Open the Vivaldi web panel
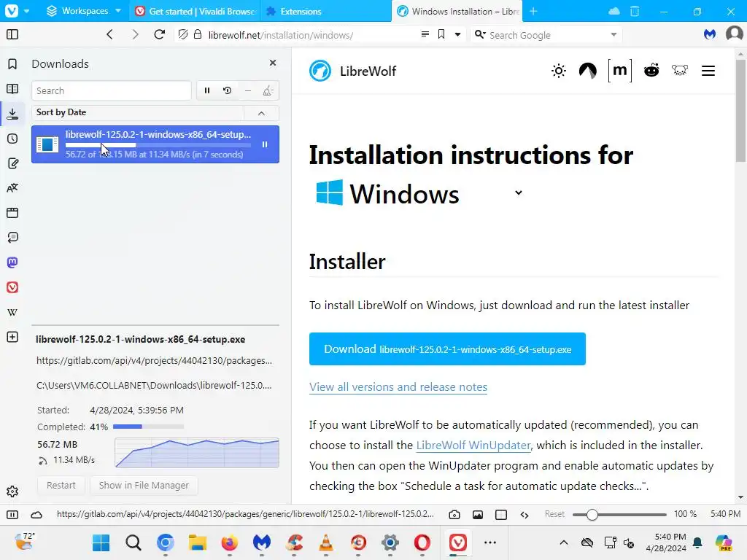The width and height of the screenshot is (747, 560). point(12,287)
